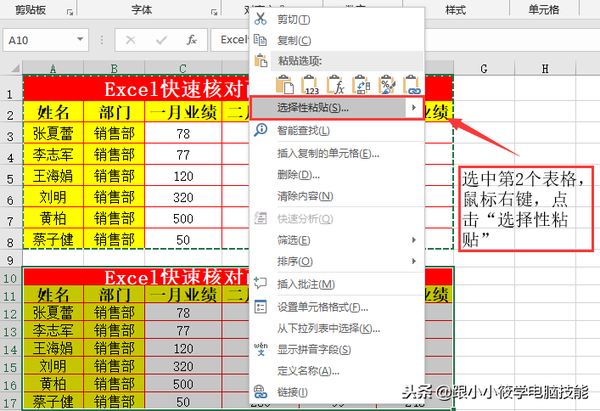Expand the Filter submenu arrow
Image resolution: width=600 pixels, height=411 pixels.
click(x=414, y=240)
